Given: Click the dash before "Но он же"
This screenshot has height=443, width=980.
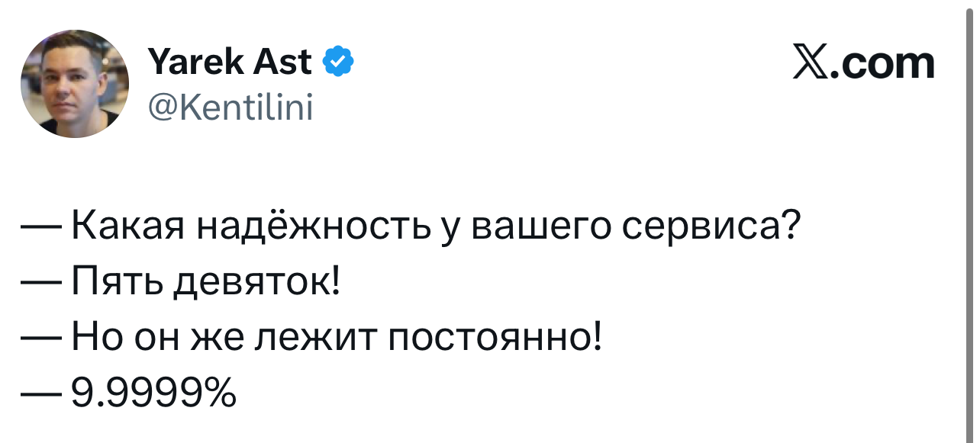Looking at the screenshot, I should coord(42,338).
